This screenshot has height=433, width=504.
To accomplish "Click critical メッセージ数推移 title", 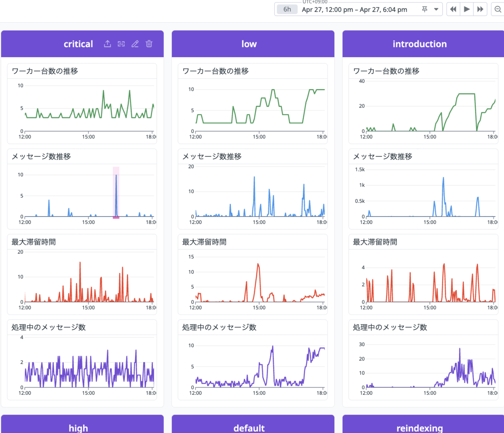I will click(x=41, y=156).
